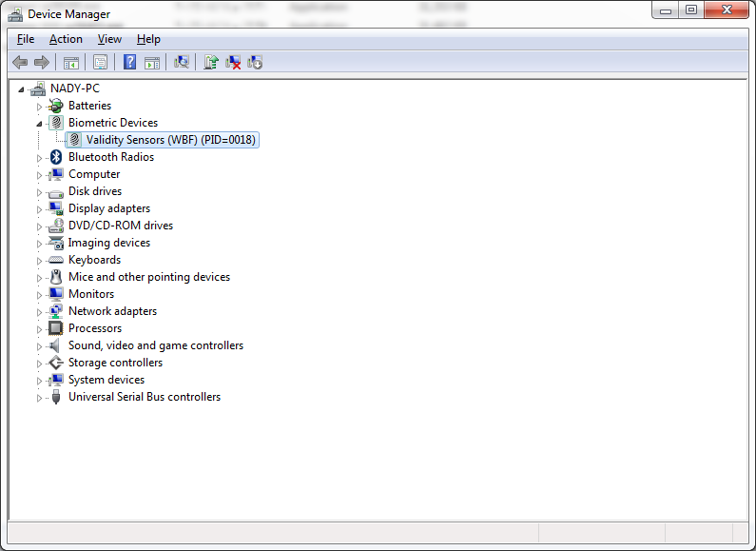756x551 pixels.
Task: Collapse the Biometric Devices category arrow
Action: [x=39, y=124]
